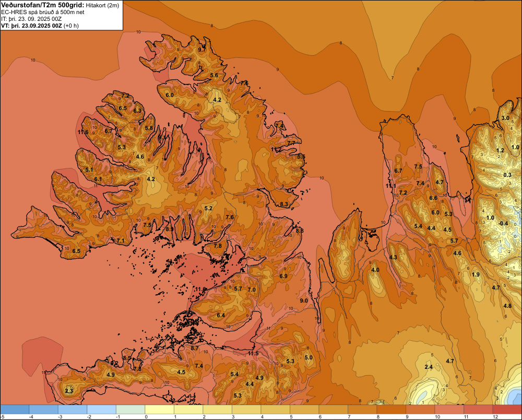
Task: Click the 5.6 temperature value
Action: 214,75
